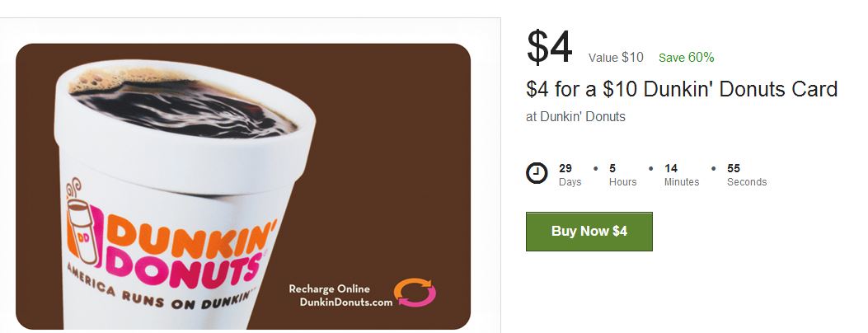The height and width of the screenshot is (333, 868).
Task: Click the 29 Days countdown value
Action: click(570, 175)
